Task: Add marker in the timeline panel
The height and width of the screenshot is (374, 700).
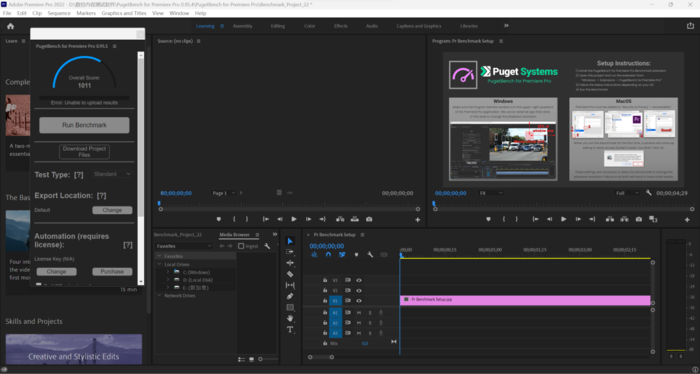Action: (x=356, y=254)
